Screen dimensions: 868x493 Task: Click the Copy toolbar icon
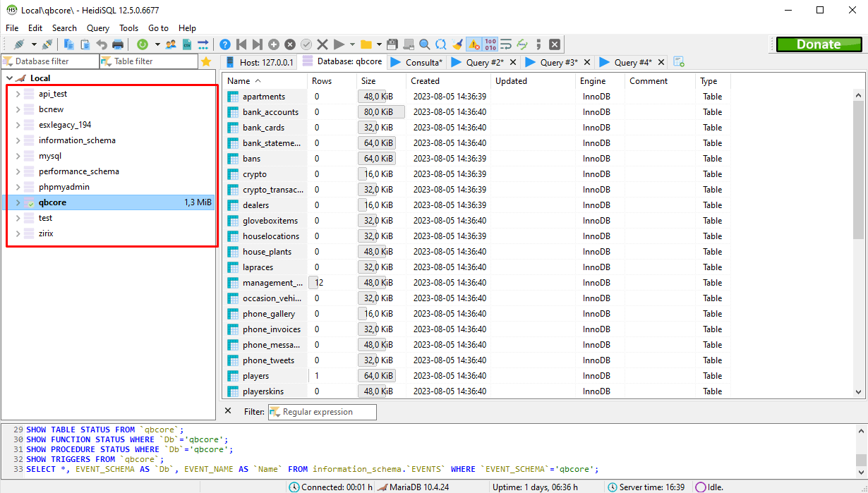pos(69,44)
